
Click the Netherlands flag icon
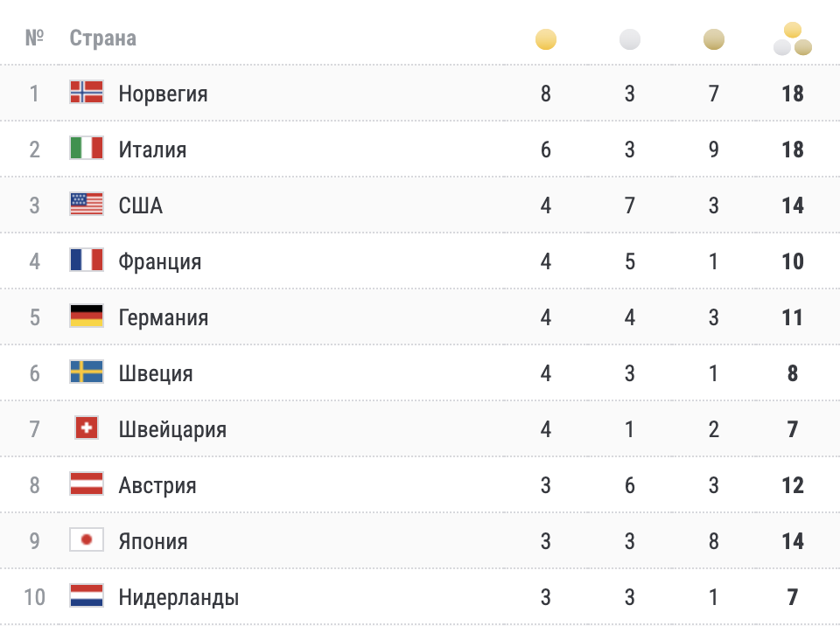[87, 596]
